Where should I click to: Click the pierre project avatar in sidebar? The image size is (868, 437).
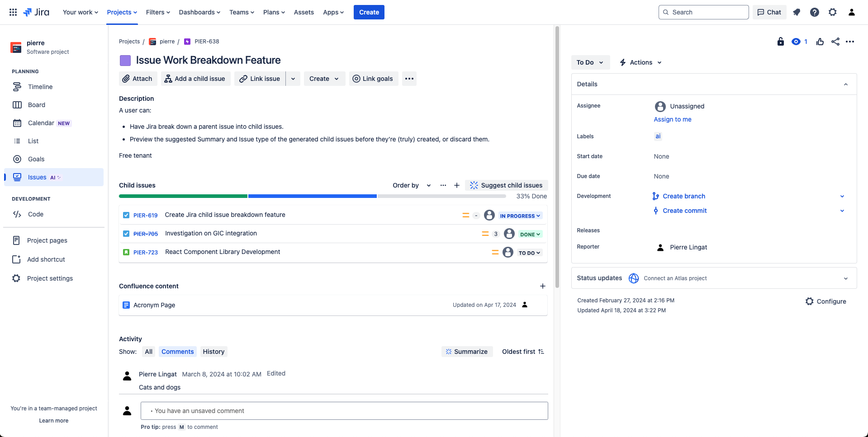[16, 47]
